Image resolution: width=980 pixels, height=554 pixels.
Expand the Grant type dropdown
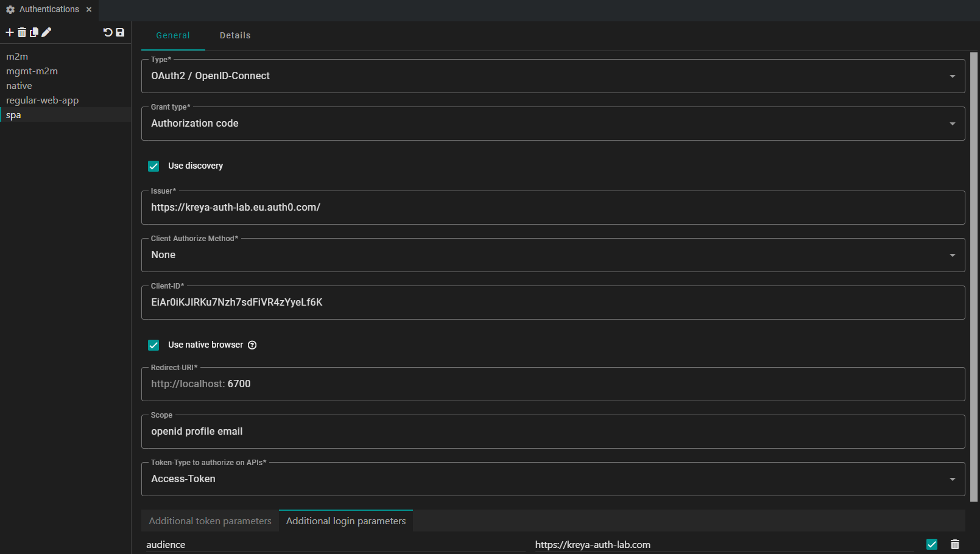pos(552,124)
